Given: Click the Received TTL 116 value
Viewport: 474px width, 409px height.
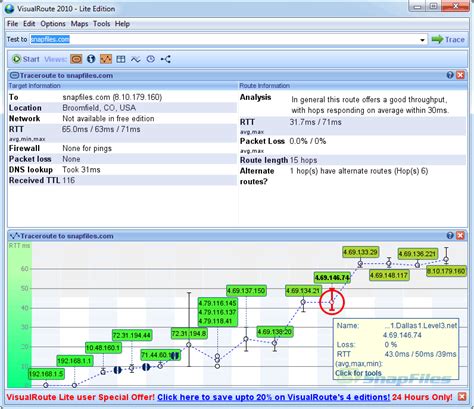Looking at the screenshot, I should [x=68, y=180].
